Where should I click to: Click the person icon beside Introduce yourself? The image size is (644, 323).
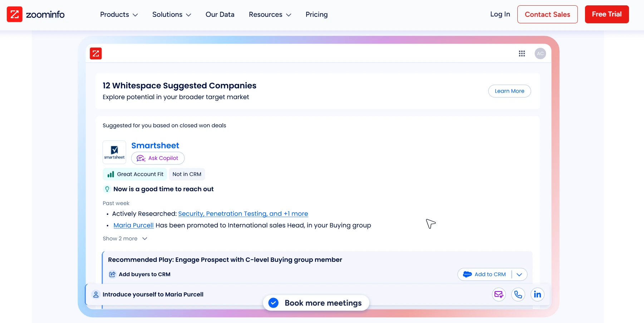(96, 294)
